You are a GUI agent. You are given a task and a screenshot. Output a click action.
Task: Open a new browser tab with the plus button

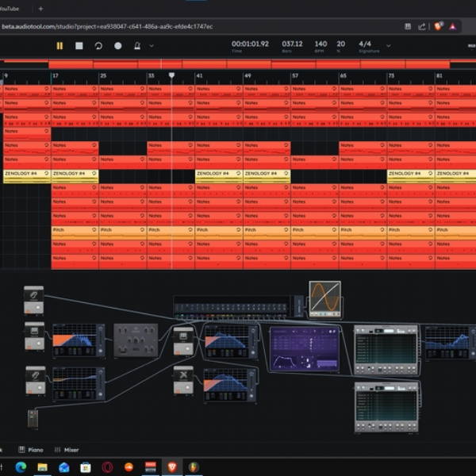[40, 9]
